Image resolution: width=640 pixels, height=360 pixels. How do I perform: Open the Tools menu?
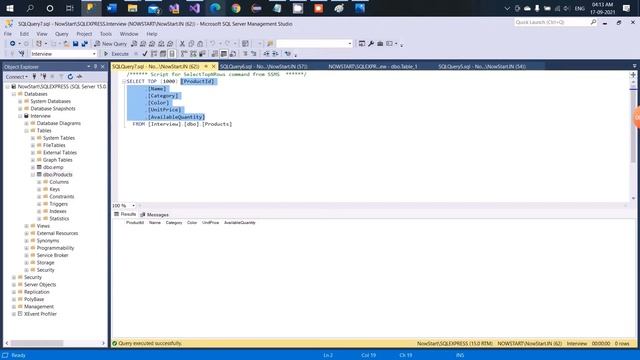tap(106, 34)
